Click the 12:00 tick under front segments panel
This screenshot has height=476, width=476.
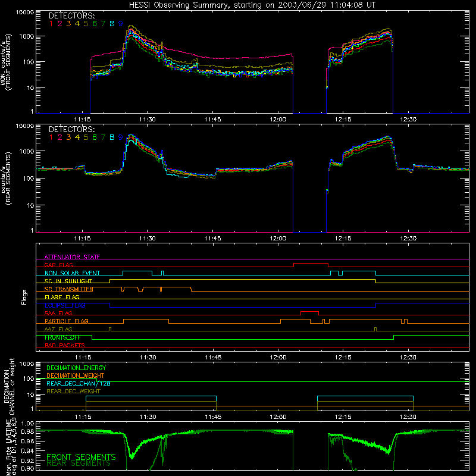coord(278,120)
